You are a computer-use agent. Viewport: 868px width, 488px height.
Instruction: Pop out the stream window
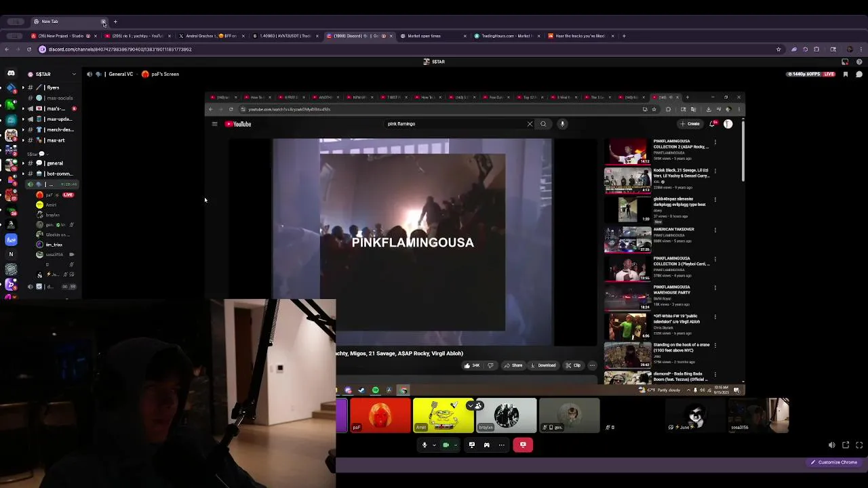coord(846,445)
